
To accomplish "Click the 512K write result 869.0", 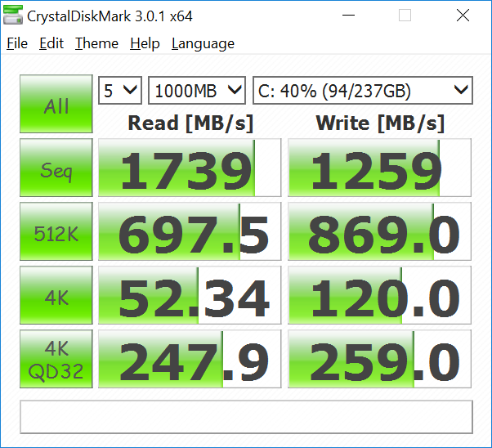I will (379, 231).
